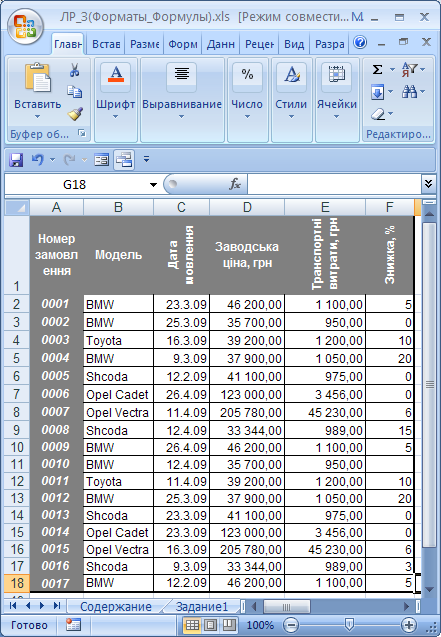Open the Fill options dropdown arrow
The image size is (441, 637).
pos(391,92)
